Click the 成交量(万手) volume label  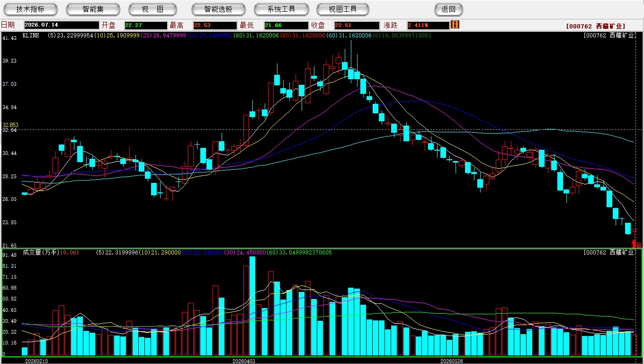pyautogui.click(x=41, y=253)
